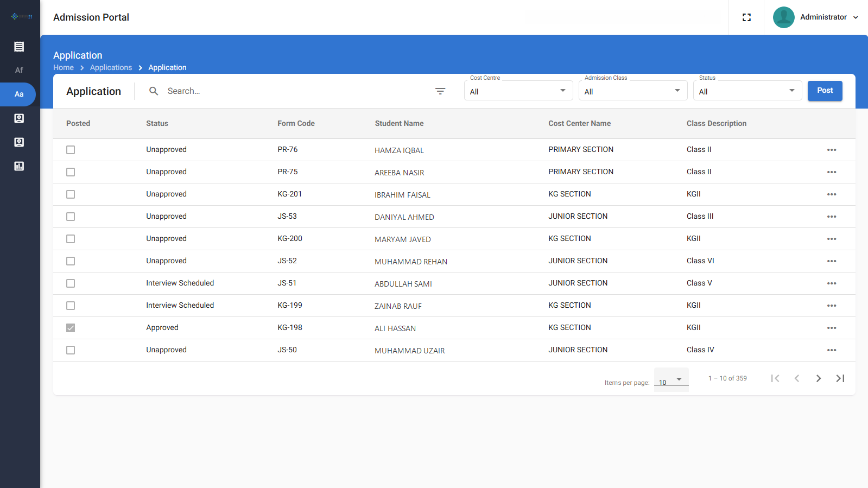
Task: Open the first contact-card sidebar icon
Action: pos(19,118)
